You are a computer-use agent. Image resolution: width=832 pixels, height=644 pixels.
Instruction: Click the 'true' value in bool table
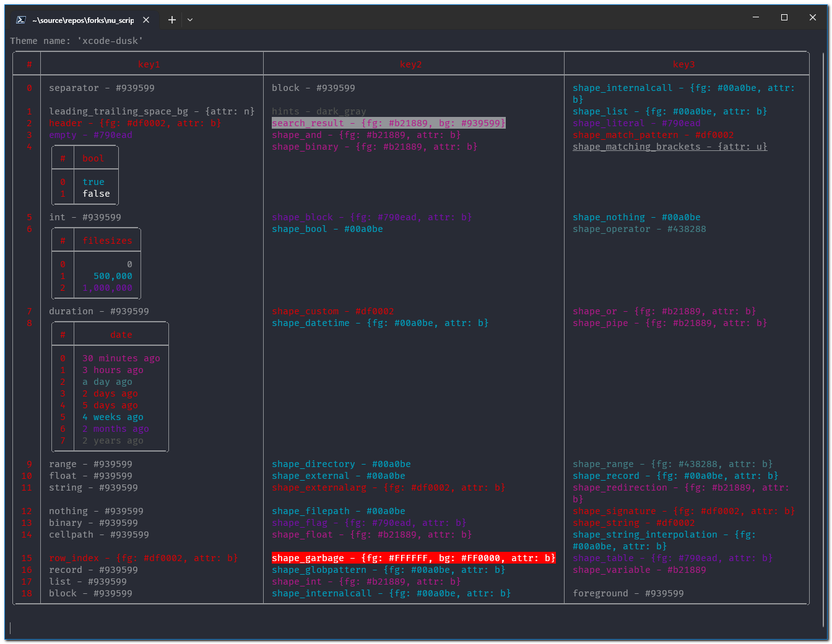(93, 182)
